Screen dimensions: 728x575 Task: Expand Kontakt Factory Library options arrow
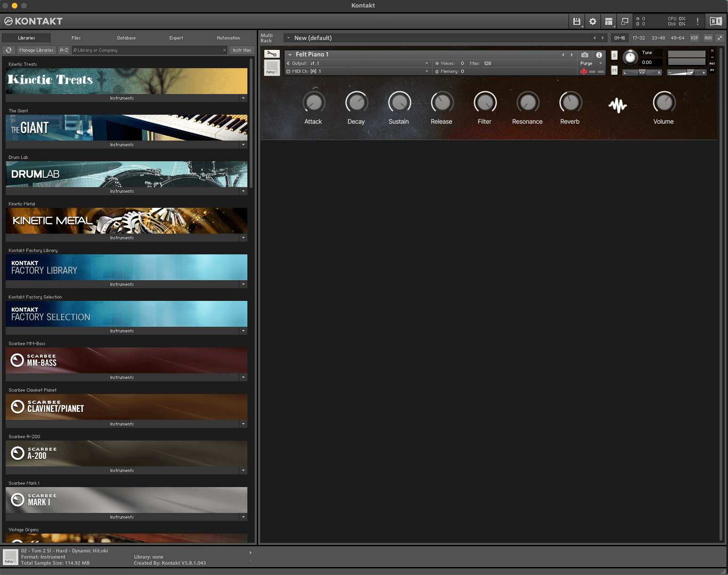(243, 284)
